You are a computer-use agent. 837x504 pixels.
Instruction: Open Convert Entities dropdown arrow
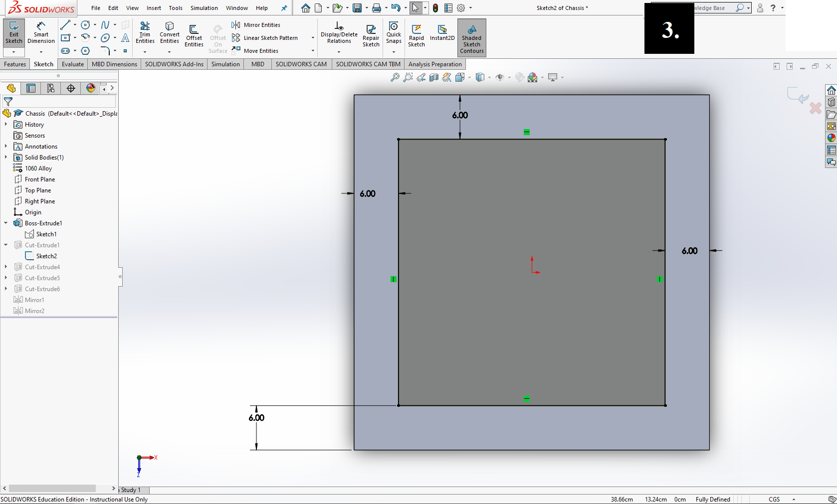tap(170, 52)
